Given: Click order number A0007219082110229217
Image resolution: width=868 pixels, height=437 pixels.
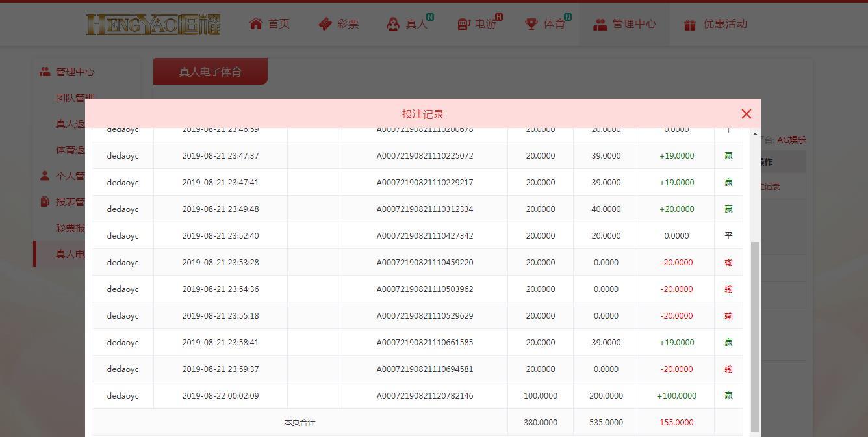Looking at the screenshot, I should 425,183.
